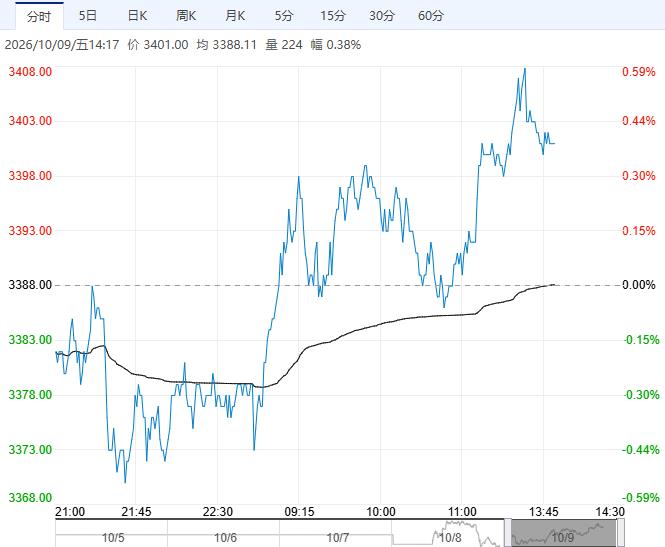This screenshot has height=547, width=665.
Task: Click the 3368.00 price axis label
Action: (x=30, y=497)
